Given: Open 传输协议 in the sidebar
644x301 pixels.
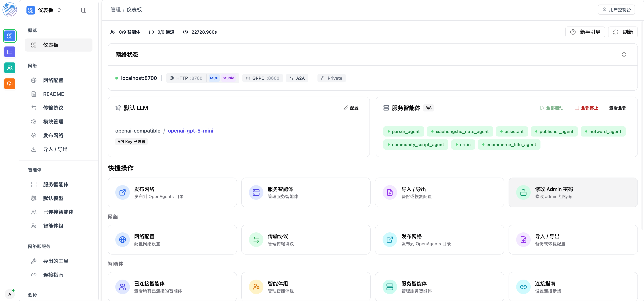Looking at the screenshot, I should coord(59,108).
